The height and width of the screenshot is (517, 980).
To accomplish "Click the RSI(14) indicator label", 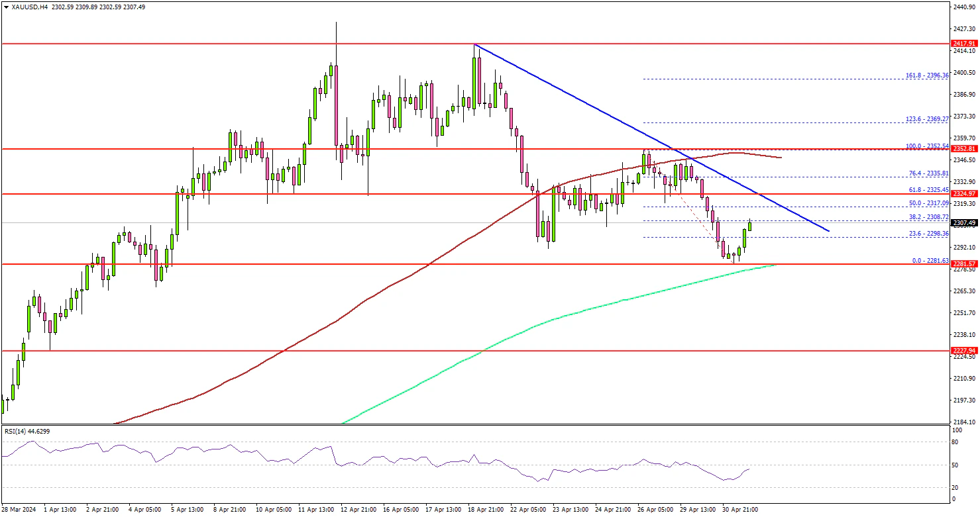I will (27, 431).
